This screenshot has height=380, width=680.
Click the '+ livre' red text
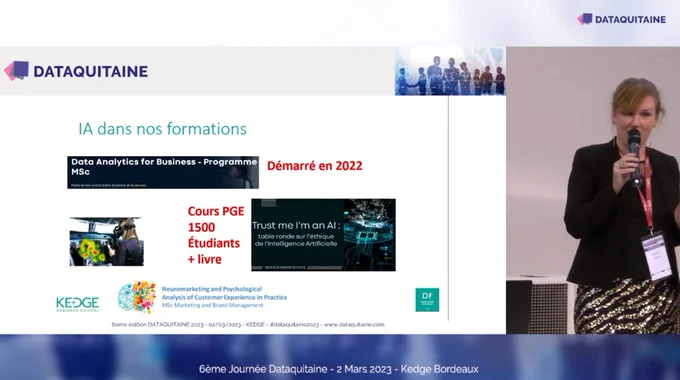(x=204, y=259)
